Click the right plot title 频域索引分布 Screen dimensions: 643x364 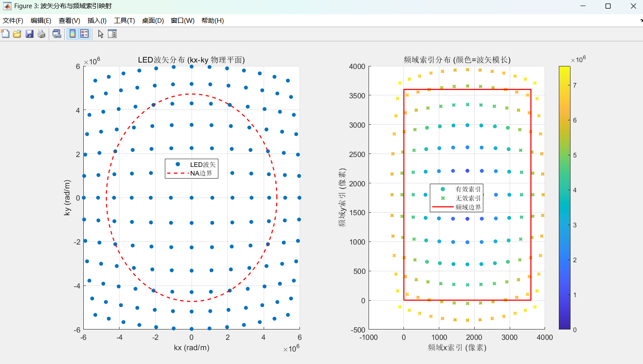457,60
